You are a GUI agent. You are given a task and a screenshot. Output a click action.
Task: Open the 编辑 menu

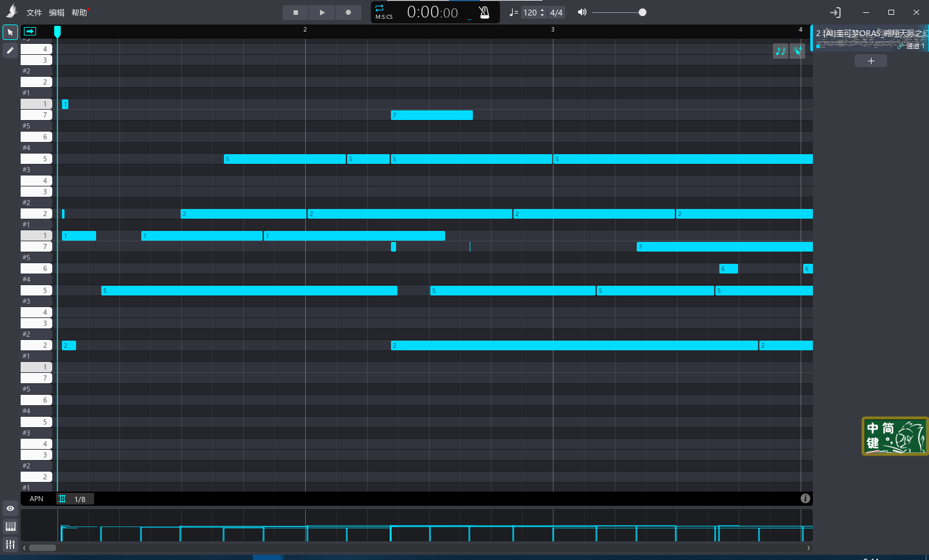pyautogui.click(x=57, y=13)
